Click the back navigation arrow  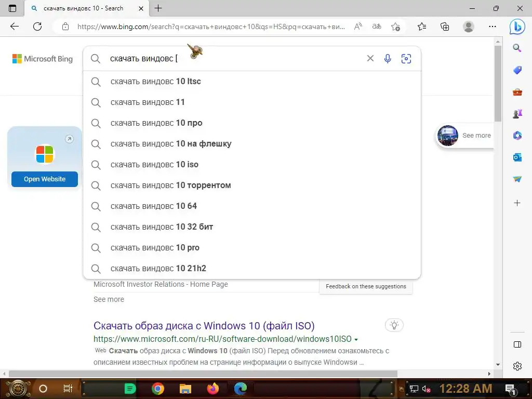[x=14, y=26]
